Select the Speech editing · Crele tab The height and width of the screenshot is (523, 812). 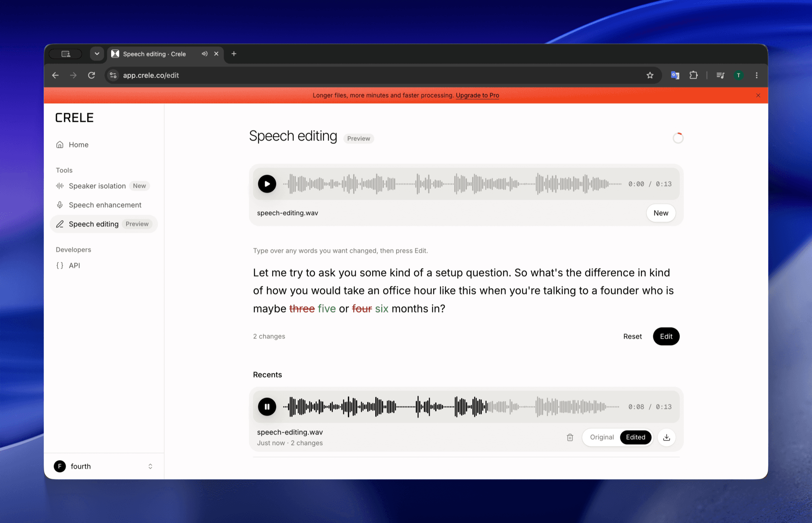165,54
